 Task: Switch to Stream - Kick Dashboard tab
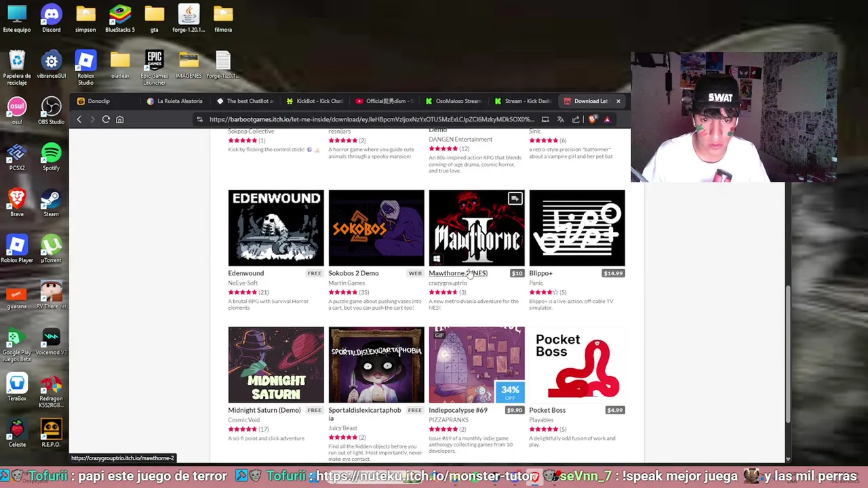click(x=523, y=101)
